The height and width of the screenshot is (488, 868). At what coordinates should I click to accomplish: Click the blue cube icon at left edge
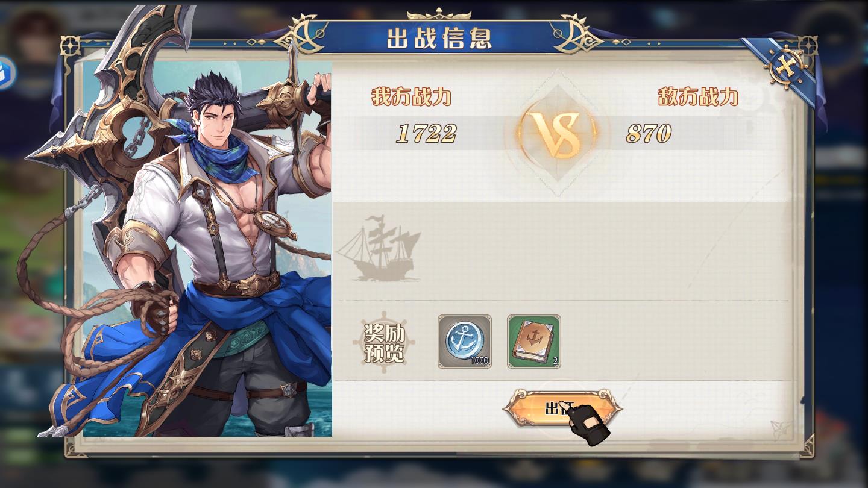point(5,73)
